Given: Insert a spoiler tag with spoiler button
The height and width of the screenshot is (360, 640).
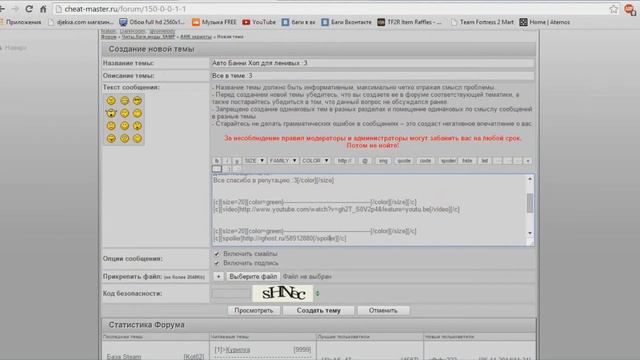Looking at the screenshot, I should pos(448,161).
